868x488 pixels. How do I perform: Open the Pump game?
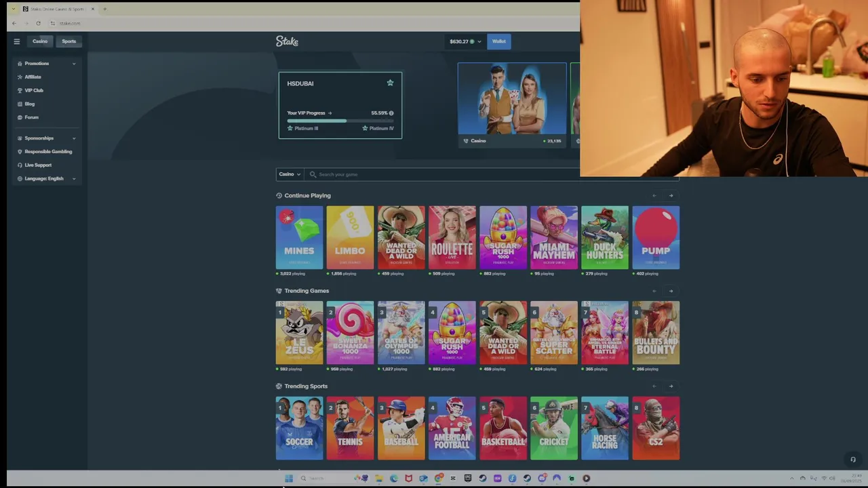pos(656,238)
